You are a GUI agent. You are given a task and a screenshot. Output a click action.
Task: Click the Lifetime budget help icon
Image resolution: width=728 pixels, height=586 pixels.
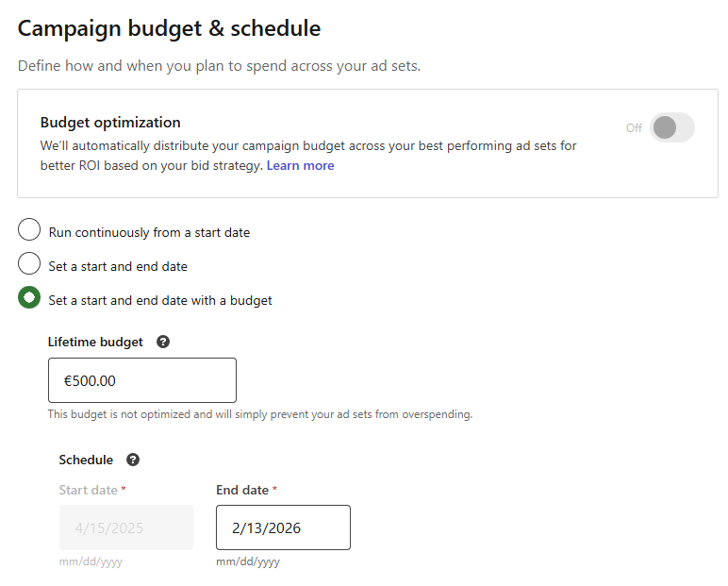click(x=163, y=342)
